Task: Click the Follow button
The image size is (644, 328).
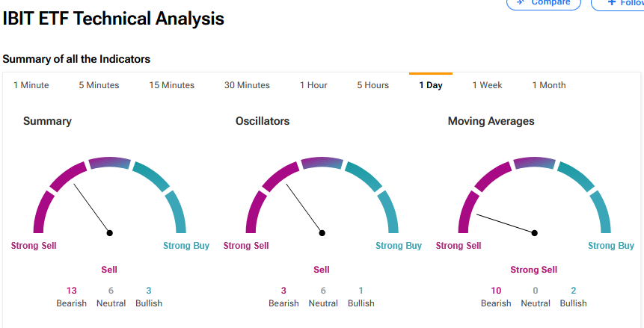Action: pyautogui.click(x=619, y=4)
